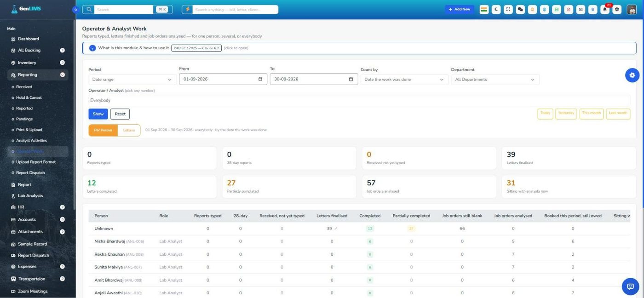
Task: Toggle fullscreen mode icon
Action: point(508,9)
